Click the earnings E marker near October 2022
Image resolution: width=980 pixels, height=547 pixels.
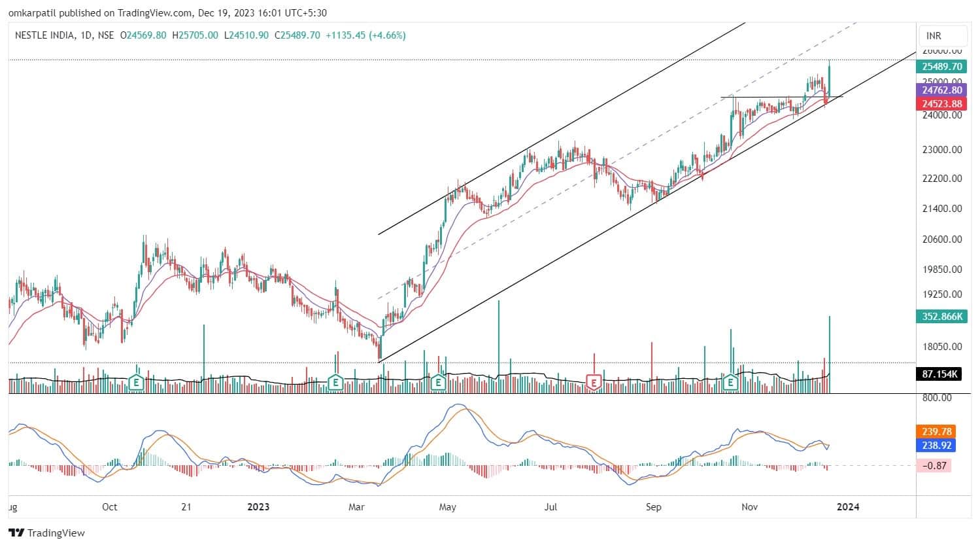[137, 381]
